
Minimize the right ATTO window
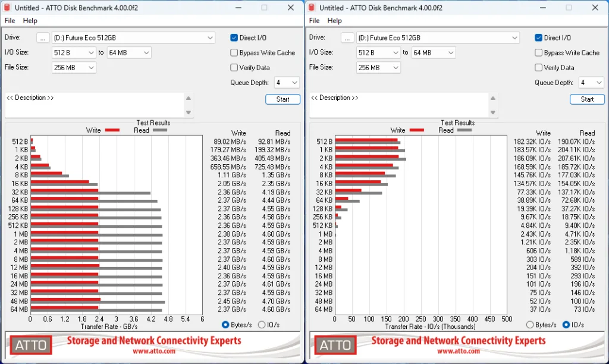click(x=542, y=7)
